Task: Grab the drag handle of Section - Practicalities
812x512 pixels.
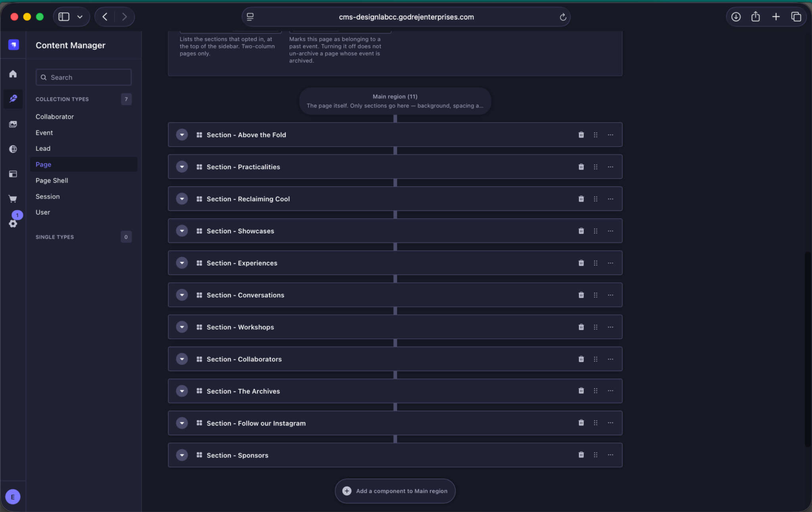Action: tap(595, 167)
